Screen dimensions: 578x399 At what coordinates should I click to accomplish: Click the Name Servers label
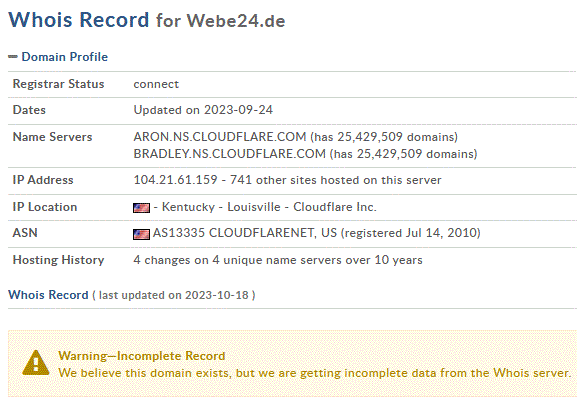tap(53, 137)
